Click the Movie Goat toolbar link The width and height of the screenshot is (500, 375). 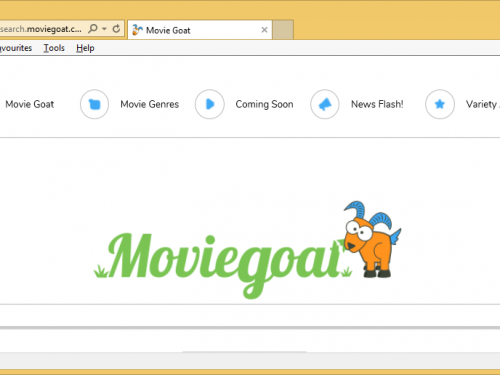pyautogui.click(x=30, y=104)
